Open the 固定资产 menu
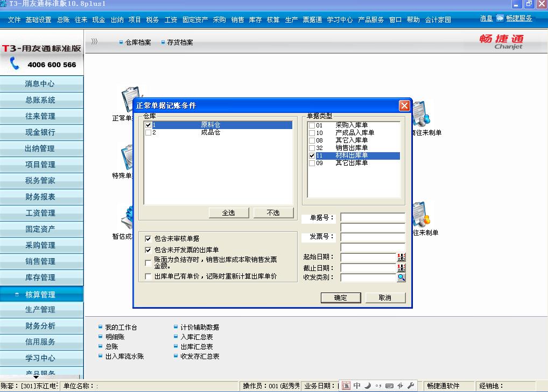Image resolution: width=548 pixels, height=392 pixels. point(195,19)
